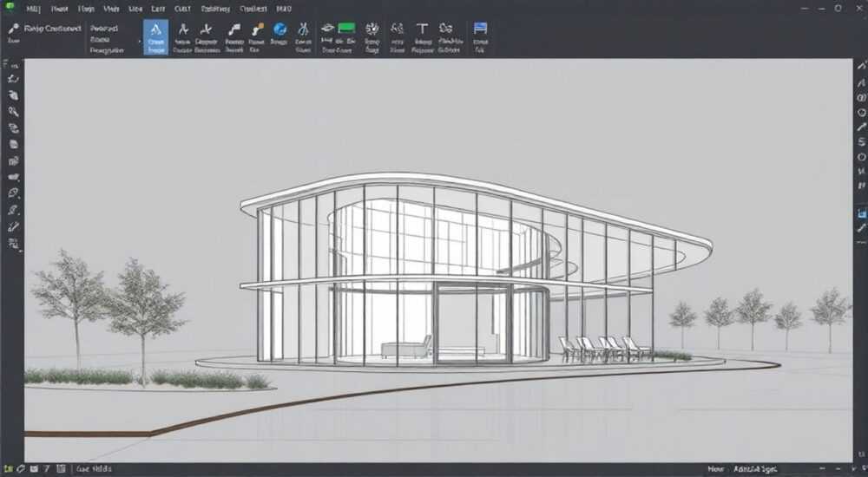
Task: Click the magnifier icon in the left toolbar
Action: (x=13, y=112)
